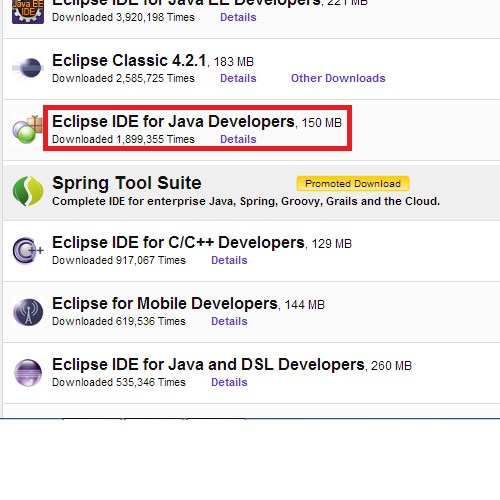Click the '150 MB' size label
This screenshot has height=500, width=500.
click(x=322, y=123)
